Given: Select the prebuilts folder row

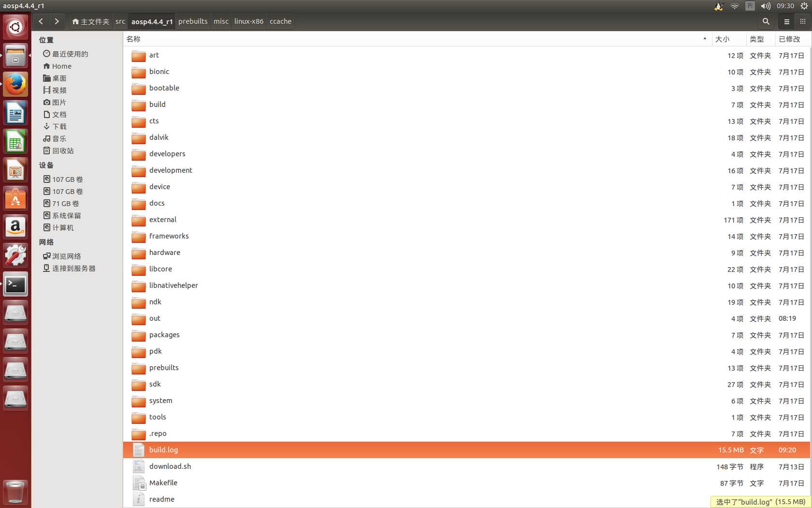Looking at the screenshot, I should [x=467, y=368].
